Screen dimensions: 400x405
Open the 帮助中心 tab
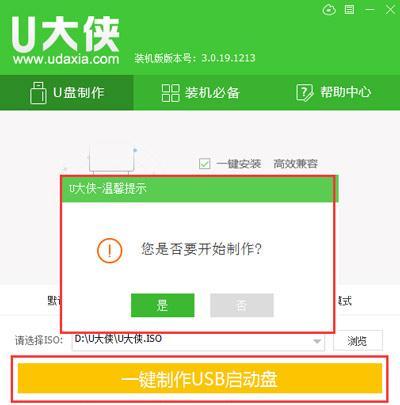click(x=334, y=93)
